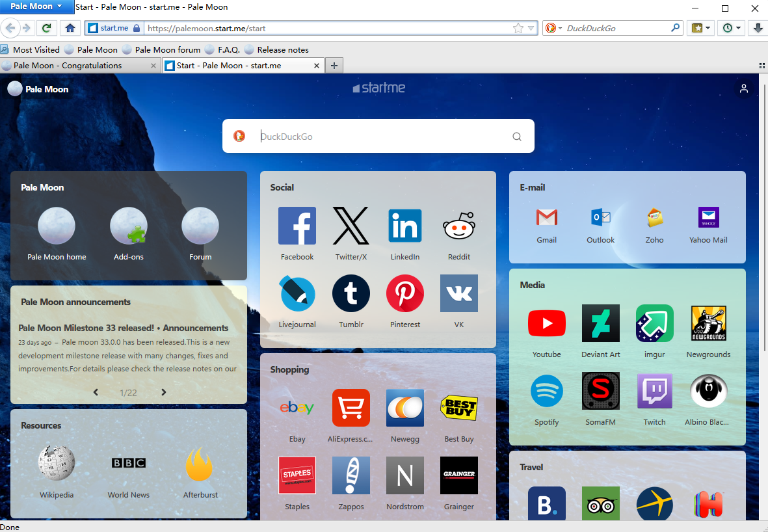Open Most Visited bookmarks folder
The width and height of the screenshot is (768, 532).
click(x=31, y=49)
